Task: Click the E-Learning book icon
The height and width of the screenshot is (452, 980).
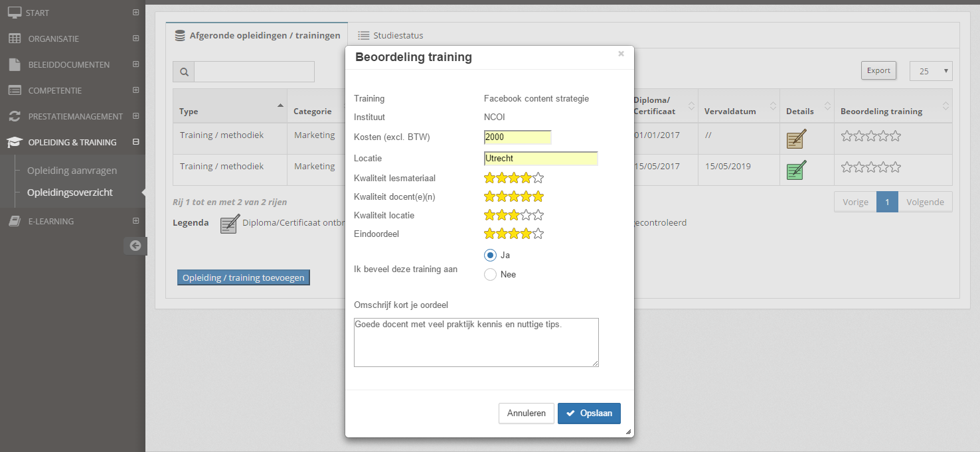Action: (x=14, y=221)
